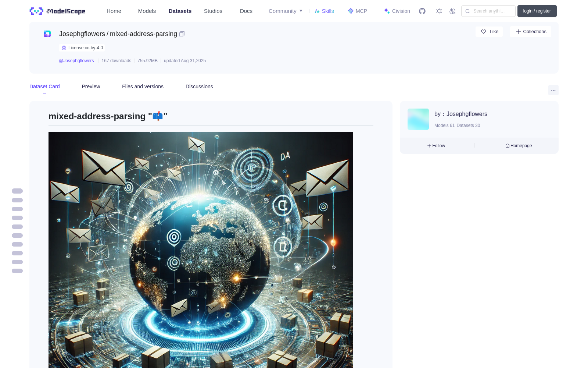This screenshot has width=588, height=368.
Task: Open the Studios nav item
Action: [213, 11]
